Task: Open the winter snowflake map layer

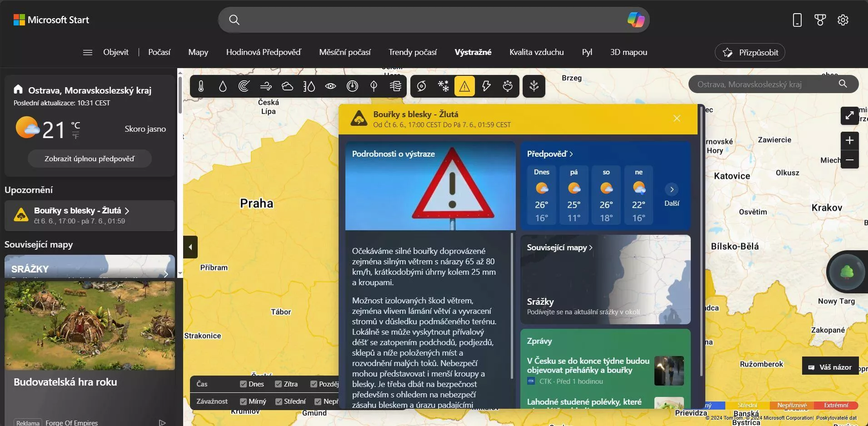Action: pyautogui.click(x=443, y=86)
